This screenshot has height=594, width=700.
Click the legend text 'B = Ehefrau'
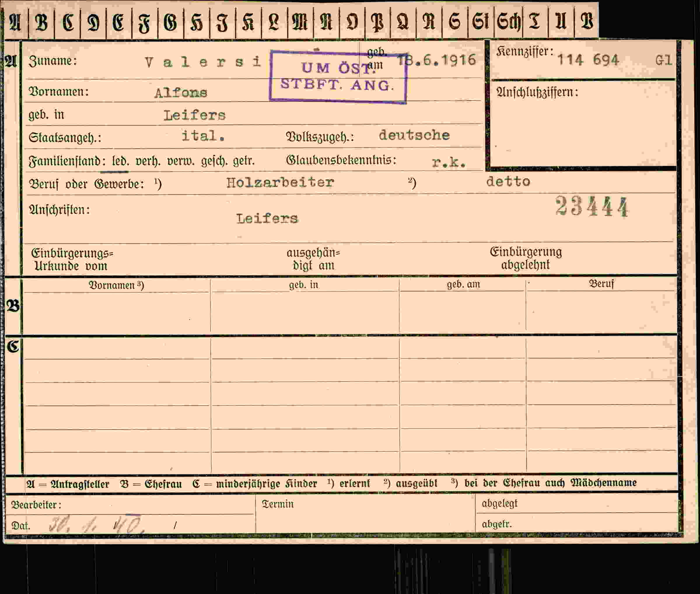[x=150, y=484]
